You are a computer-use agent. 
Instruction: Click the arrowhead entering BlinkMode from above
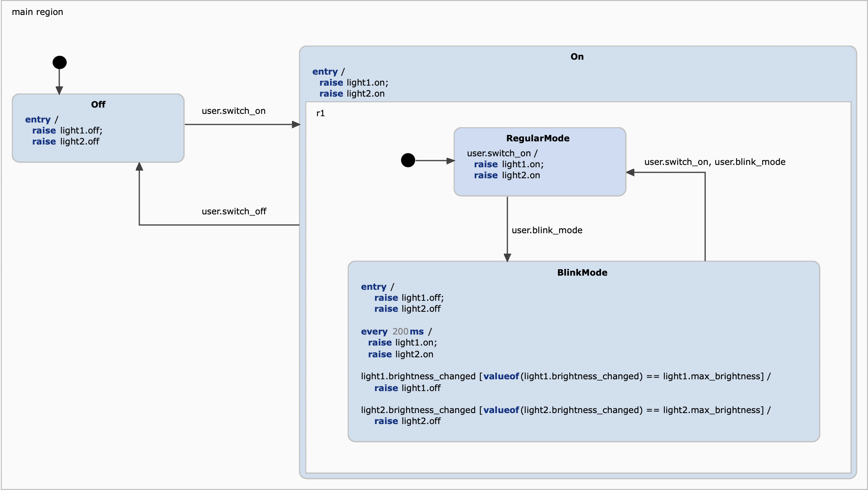pyautogui.click(x=507, y=258)
